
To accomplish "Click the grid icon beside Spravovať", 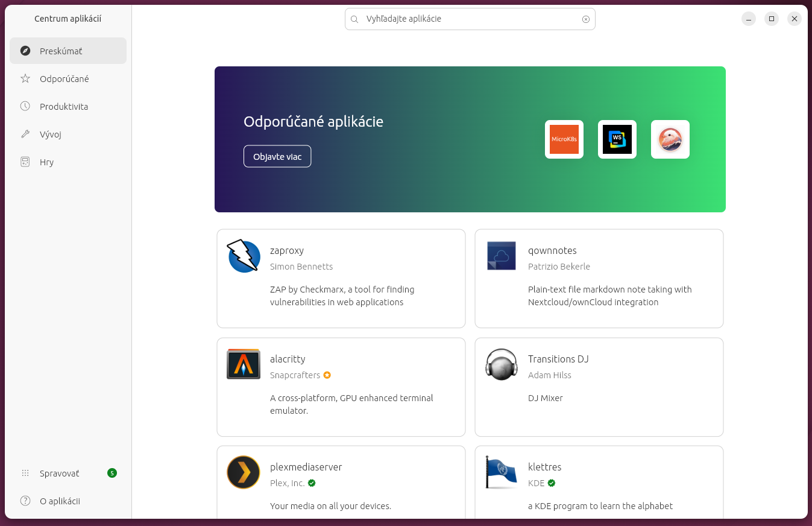I will pyautogui.click(x=25, y=473).
